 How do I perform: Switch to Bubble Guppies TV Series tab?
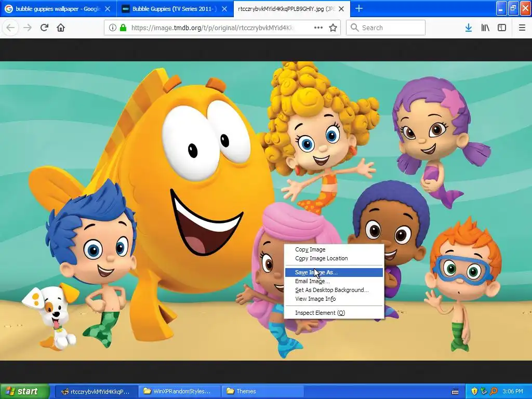point(175,9)
